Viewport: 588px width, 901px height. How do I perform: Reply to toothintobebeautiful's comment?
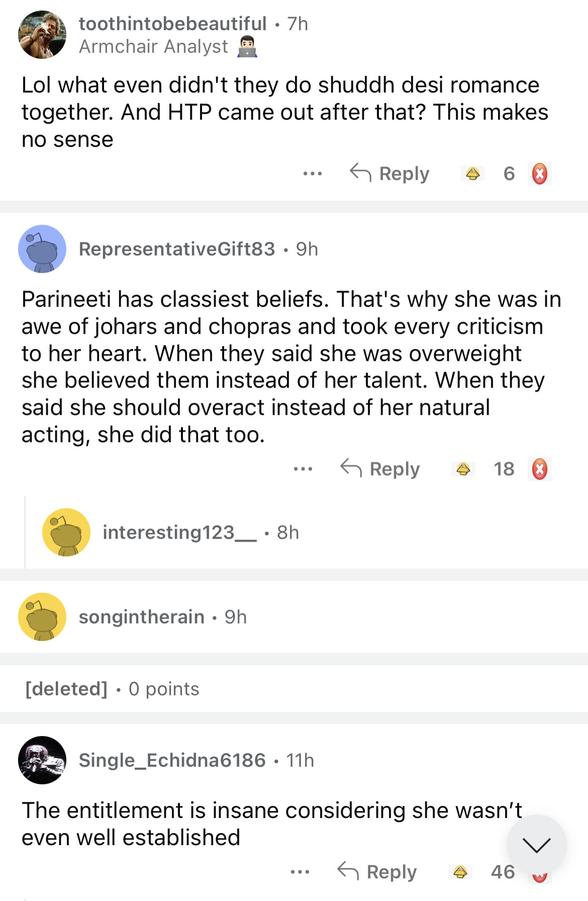pyautogui.click(x=389, y=174)
